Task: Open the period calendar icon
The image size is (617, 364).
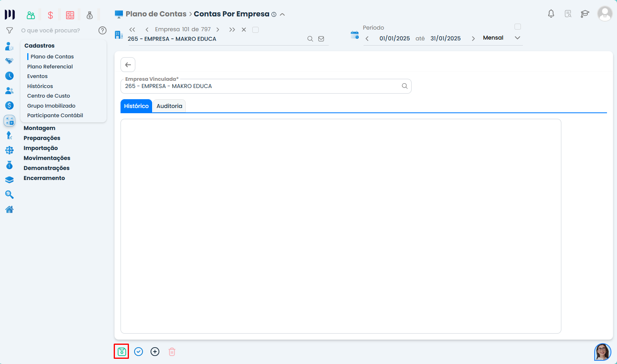Action: pos(354,35)
